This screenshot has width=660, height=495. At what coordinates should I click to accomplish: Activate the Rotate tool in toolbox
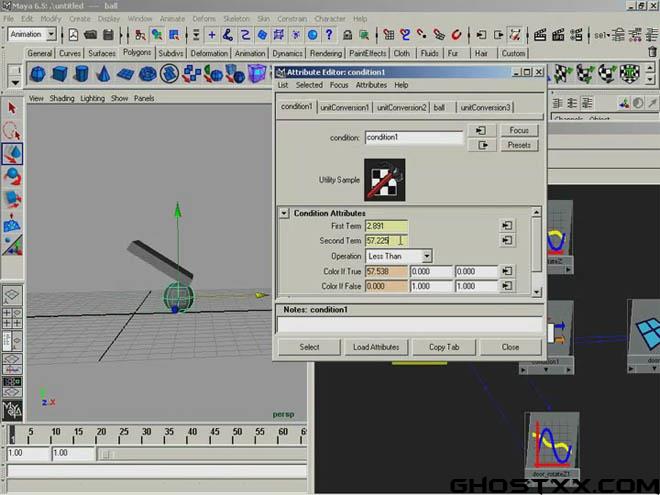pyautogui.click(x=12, y=176)
